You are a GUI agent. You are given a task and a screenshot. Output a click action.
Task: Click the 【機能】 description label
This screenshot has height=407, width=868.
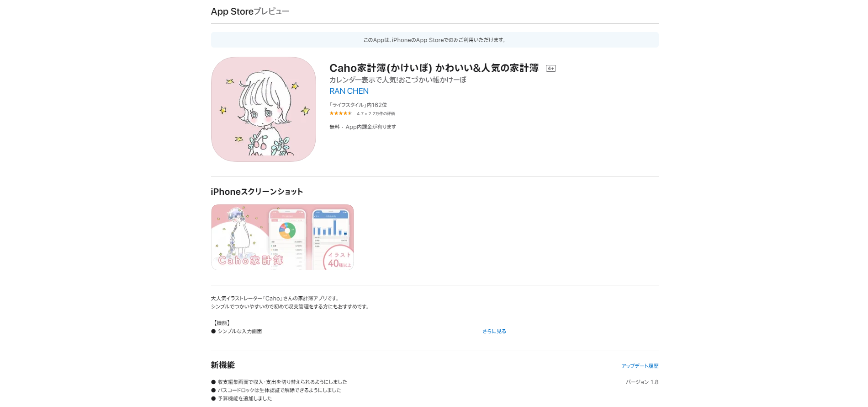click(x=222, y=323)
